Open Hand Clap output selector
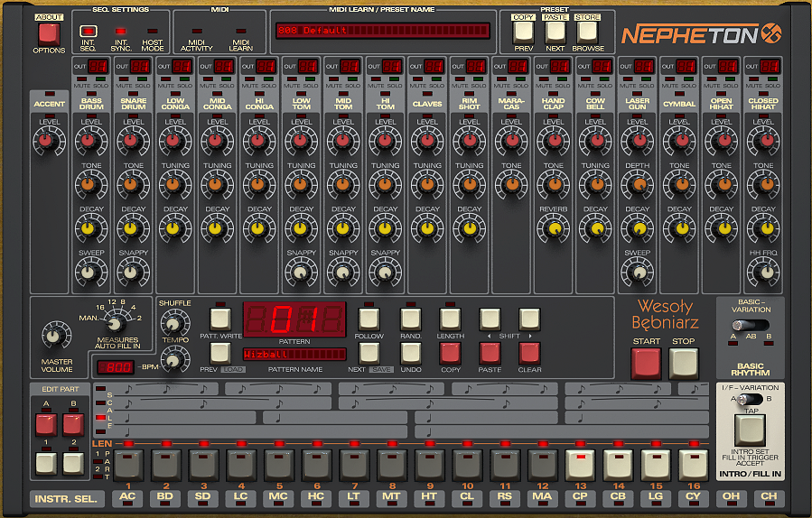This screenshot has width=812, height=518. pyautogui.click(x=559, y=66)
